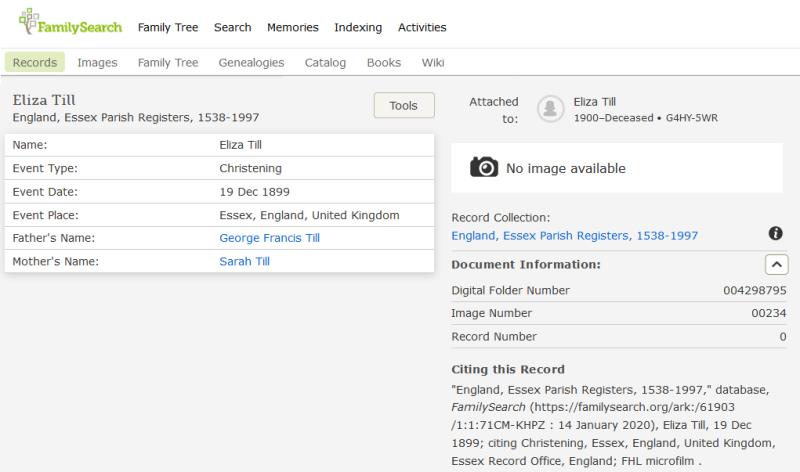Switch to the Images tab
800x472 pixels.
(x=97, y=62)
